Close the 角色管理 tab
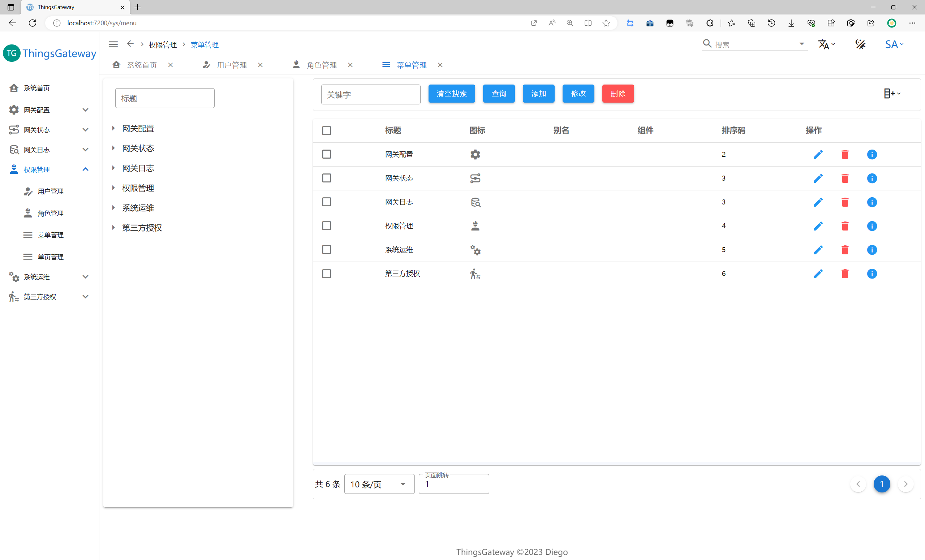925x560 pixels. (x=350, y=65)
